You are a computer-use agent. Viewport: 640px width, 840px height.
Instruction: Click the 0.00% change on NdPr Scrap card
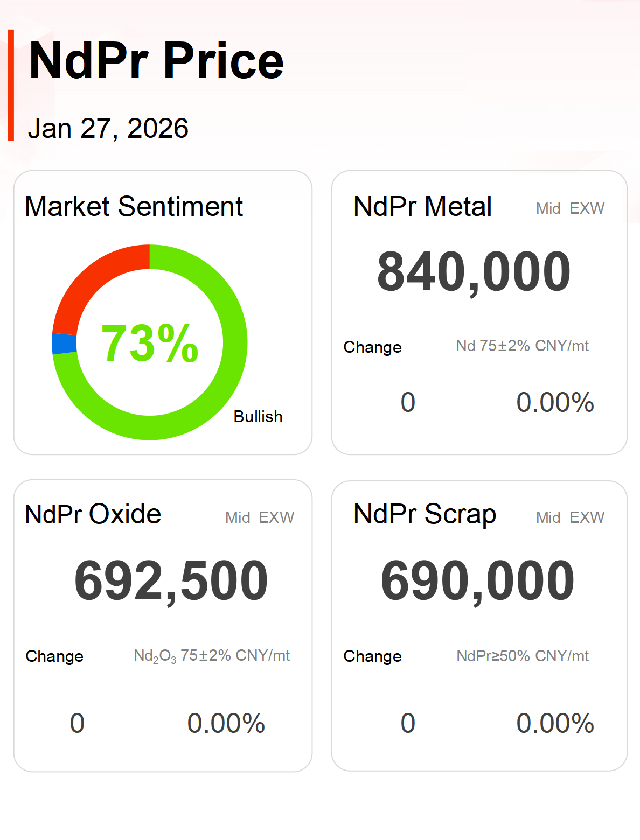pyautogui.click(x=555, y=723)
